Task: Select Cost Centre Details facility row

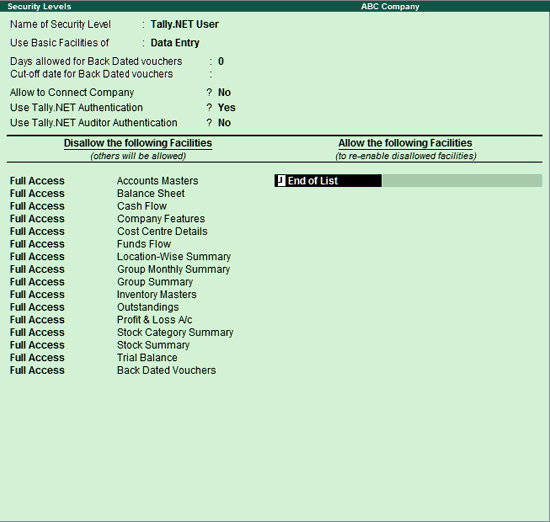Action: 162,231
